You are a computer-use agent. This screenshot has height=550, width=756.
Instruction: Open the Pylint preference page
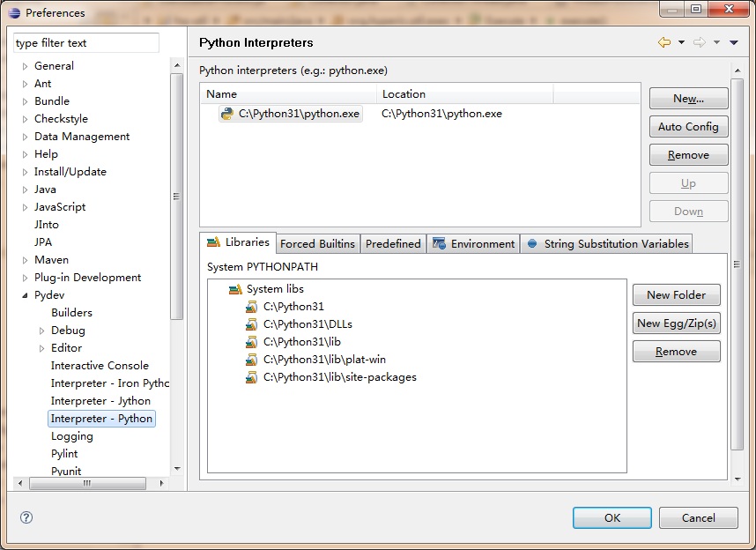tap(64, 454)
